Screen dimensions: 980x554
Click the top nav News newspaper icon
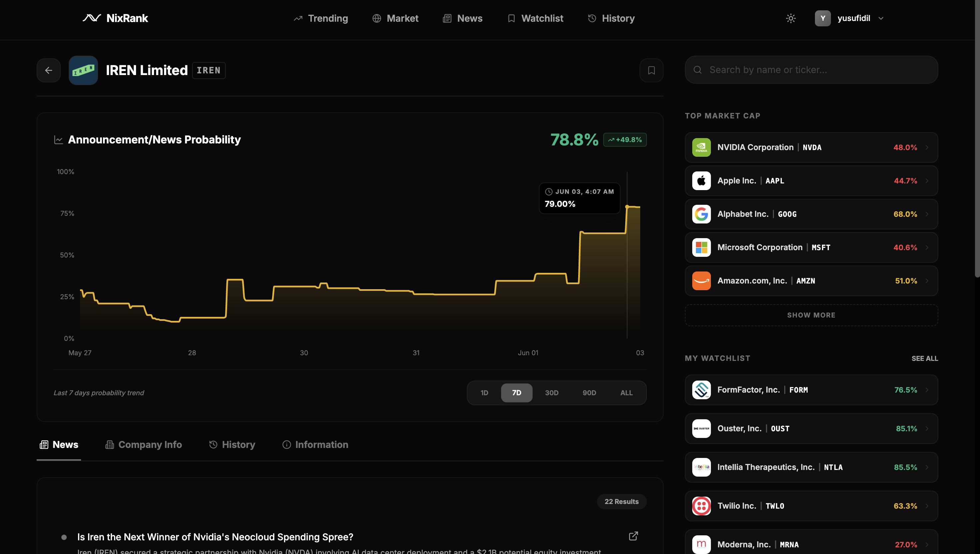pyautogui.click(x=447, y=18)
